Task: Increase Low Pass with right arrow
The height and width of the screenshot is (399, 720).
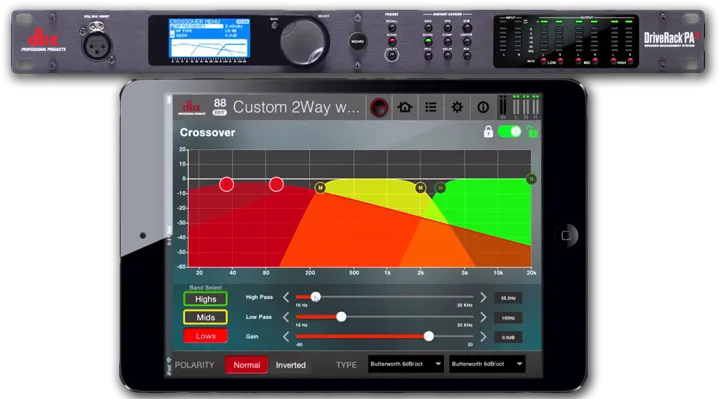Action: pos(483,317)
